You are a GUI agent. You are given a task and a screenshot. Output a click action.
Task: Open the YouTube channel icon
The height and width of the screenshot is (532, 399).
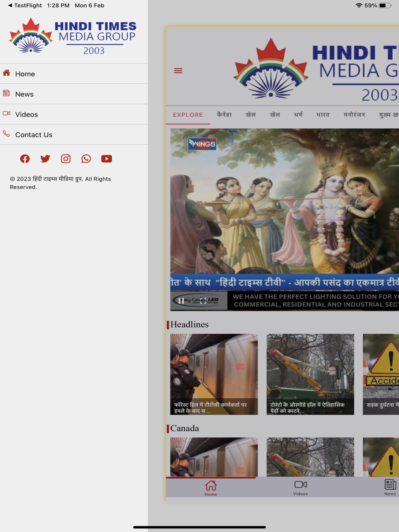tap(107, 159)
